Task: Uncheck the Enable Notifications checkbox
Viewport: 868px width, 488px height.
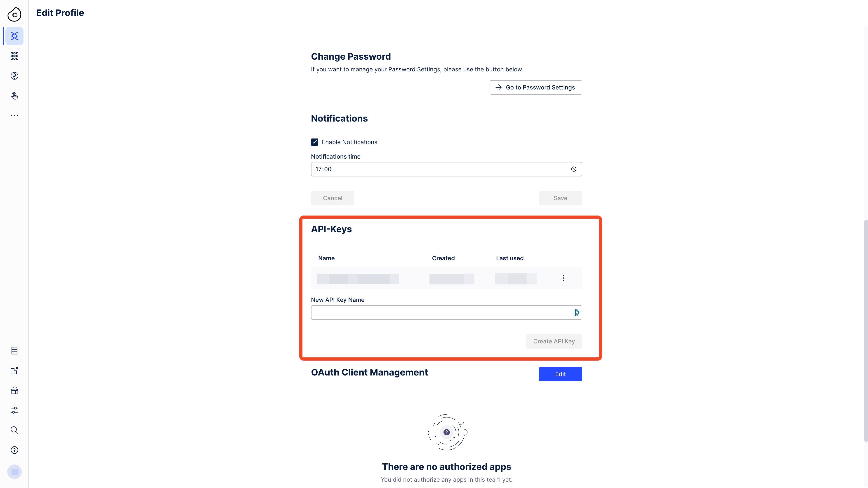Action: tap(314, 142)
